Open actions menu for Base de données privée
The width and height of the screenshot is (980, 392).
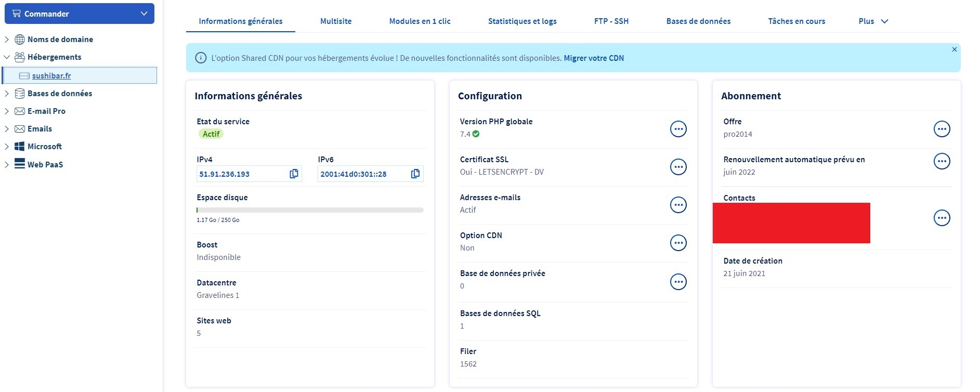click(x=678, y=282)
